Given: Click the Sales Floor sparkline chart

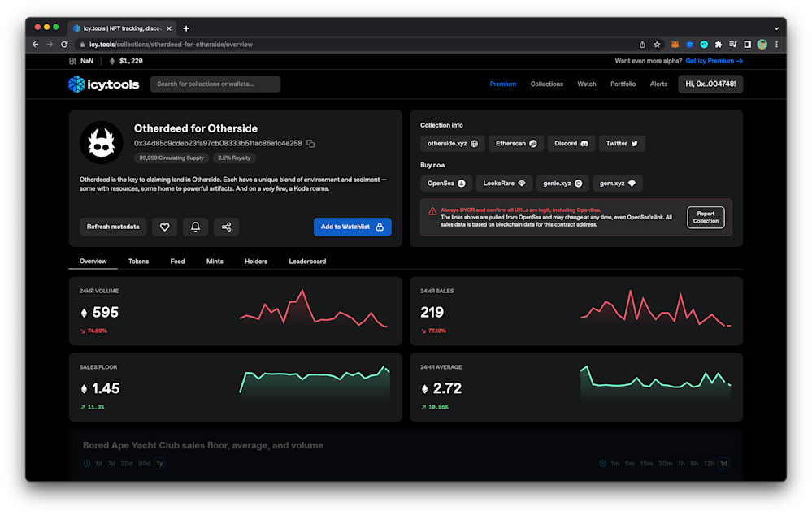Looking at the screenshot, I should pos(315,384).
